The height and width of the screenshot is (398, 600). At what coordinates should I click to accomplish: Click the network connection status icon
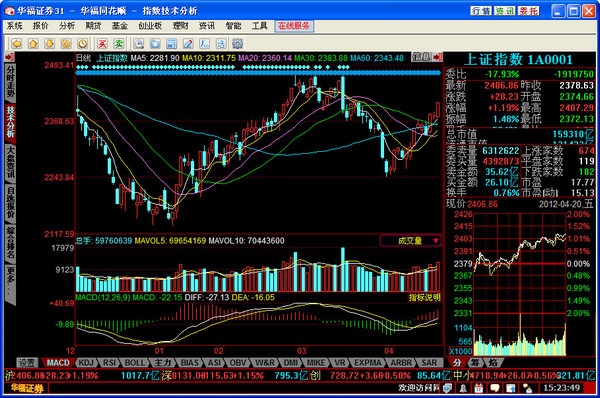click(x=527, y=388)
